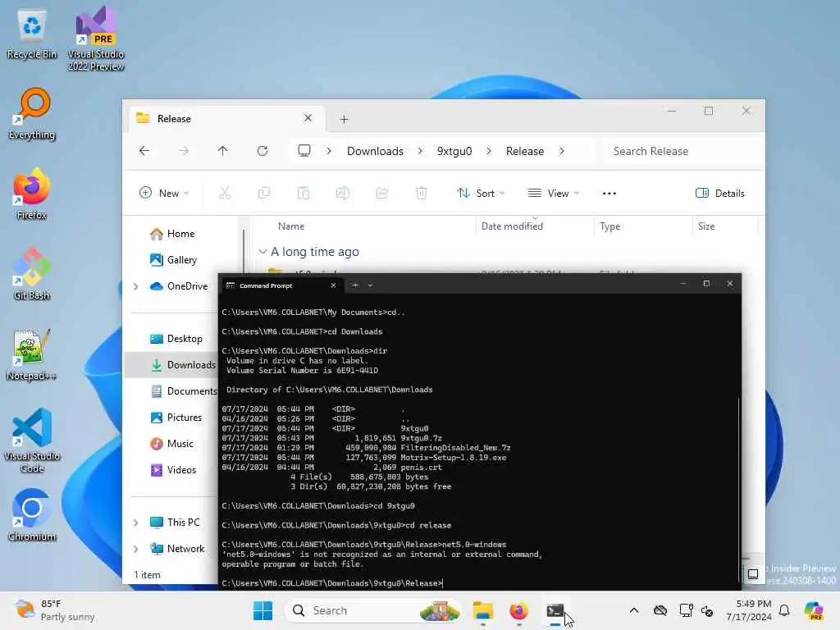Sort by the Type column header
The image size is (840, 630).
(x=610, y=226)
